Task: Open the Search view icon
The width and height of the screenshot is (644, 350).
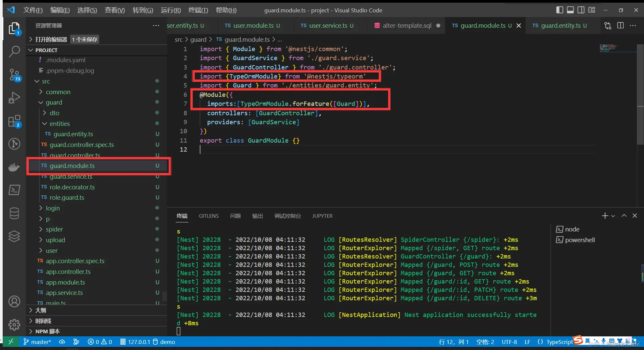Action: click(x=14, y=51)
